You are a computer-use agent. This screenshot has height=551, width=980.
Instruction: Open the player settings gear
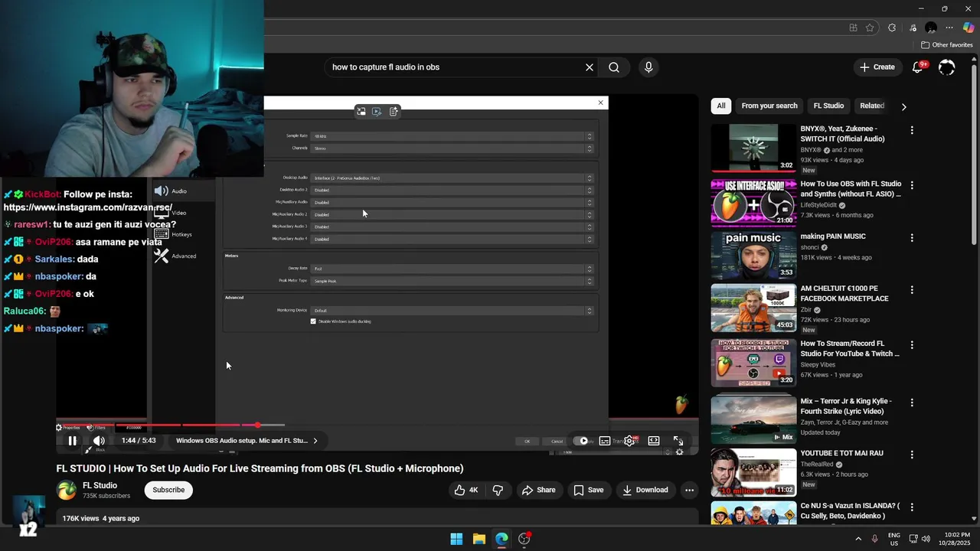tap(629, 441)
